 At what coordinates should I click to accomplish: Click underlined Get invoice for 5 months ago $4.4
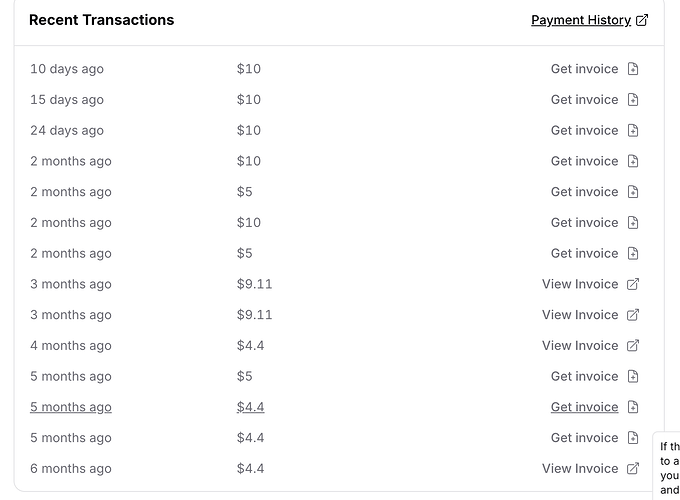584,407
